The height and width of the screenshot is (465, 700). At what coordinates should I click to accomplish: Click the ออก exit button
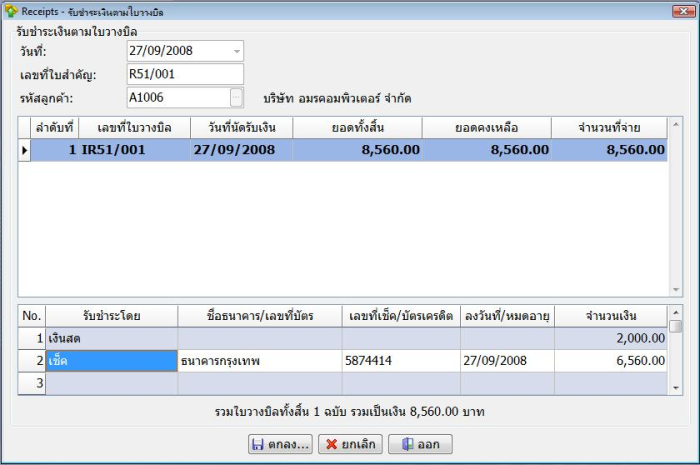420,444
